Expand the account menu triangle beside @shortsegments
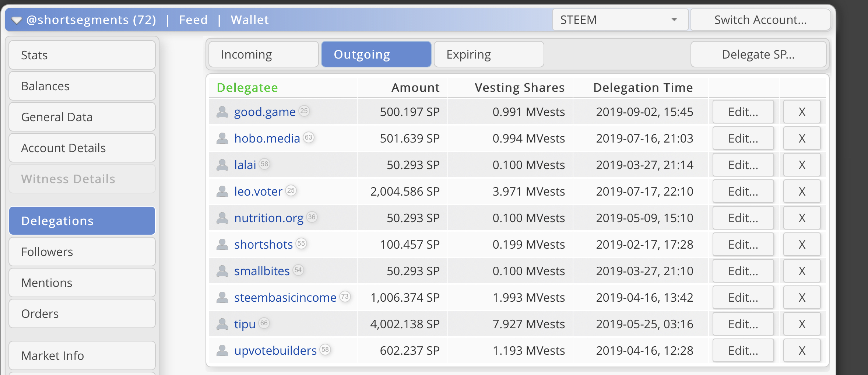Screen dimensions: 868x375 (17, 20)
